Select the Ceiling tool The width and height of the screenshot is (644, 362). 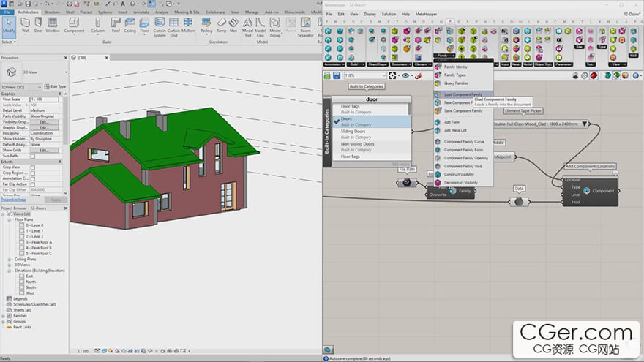tap(130, 25)
